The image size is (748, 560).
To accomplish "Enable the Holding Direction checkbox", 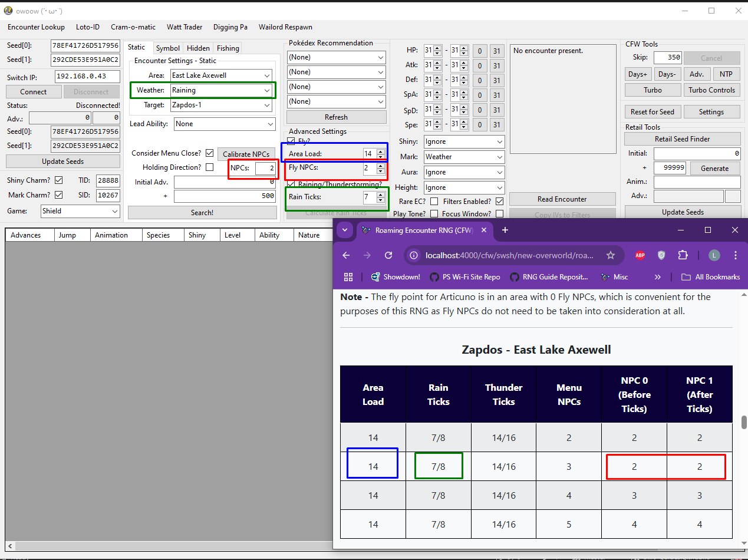I will pyautogui.click(x=209, y=167).
